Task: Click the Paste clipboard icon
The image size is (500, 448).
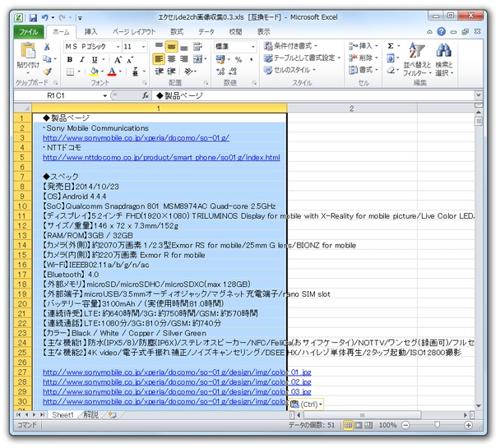Action: pyautogui.click(x=28, y=50)
